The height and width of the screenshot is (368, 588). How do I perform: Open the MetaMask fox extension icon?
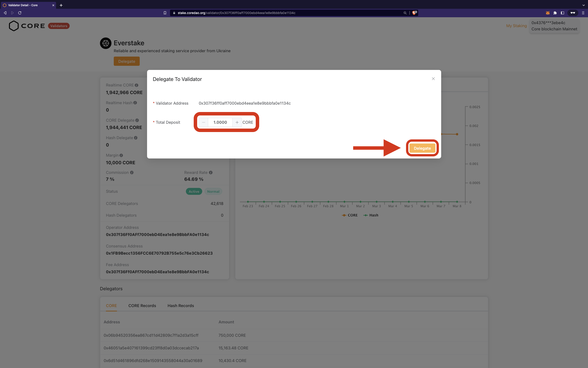coord(548,13)
